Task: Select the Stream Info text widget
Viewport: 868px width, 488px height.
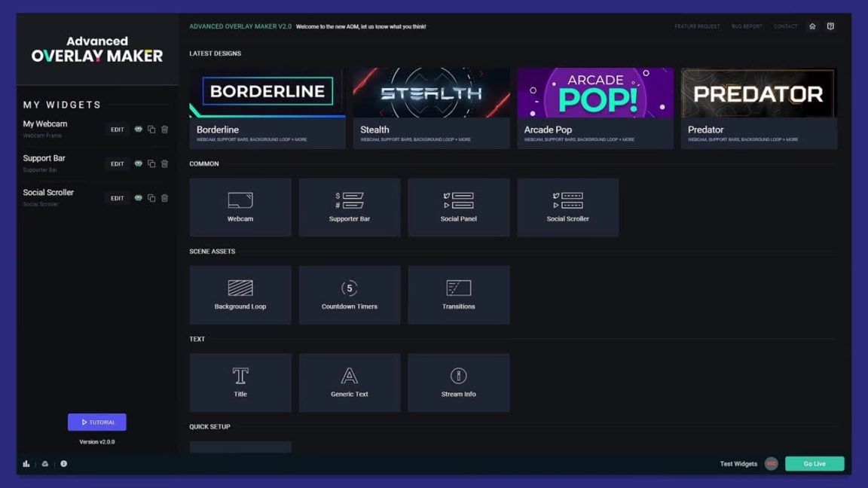Action: (x=458, y=382)
